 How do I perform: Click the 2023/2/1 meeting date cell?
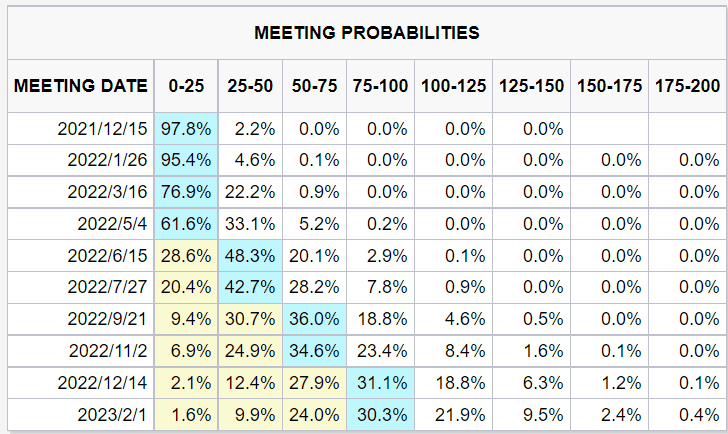(x=110, y=415)
